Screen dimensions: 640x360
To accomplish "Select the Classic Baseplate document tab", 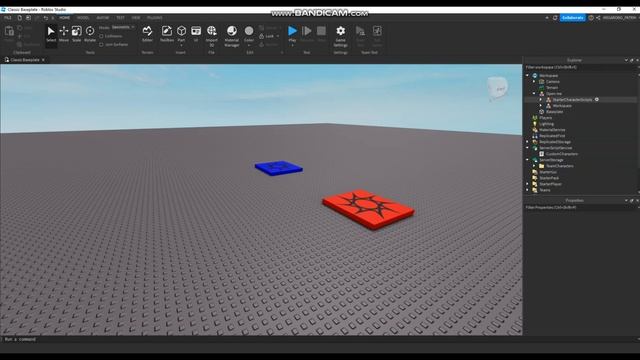I will [x=25, y=60].
